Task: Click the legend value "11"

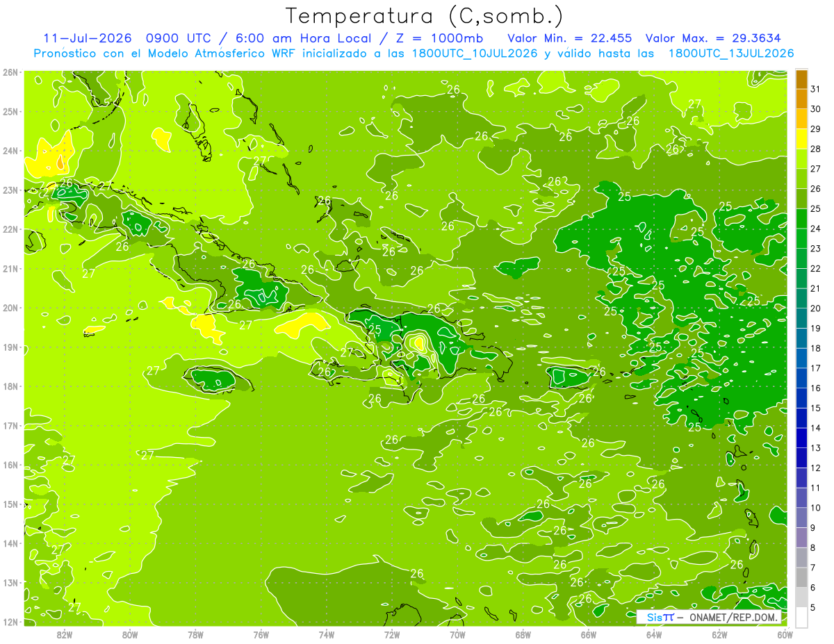Action: click(815, 488)
